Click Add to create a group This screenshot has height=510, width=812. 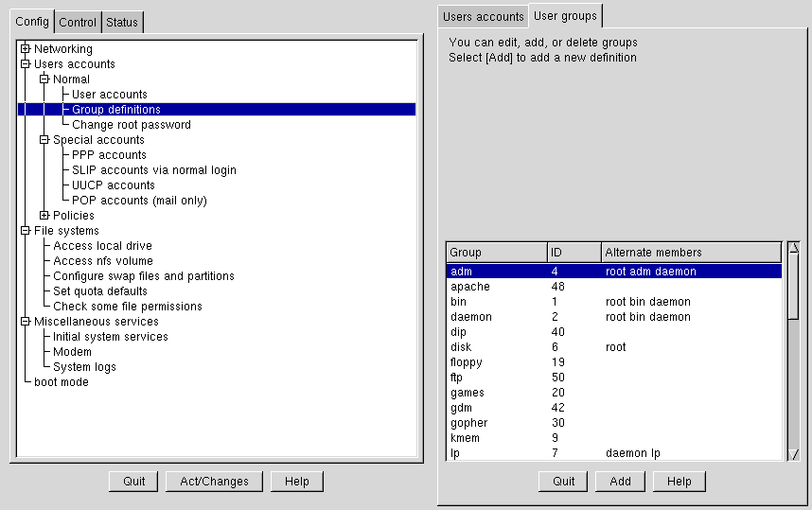(x=620, y=481)
